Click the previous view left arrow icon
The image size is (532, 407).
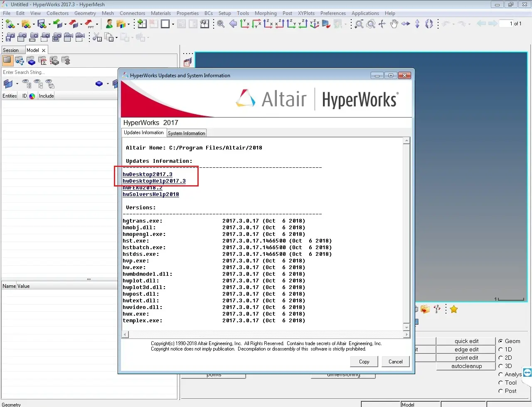click(233, 24)
